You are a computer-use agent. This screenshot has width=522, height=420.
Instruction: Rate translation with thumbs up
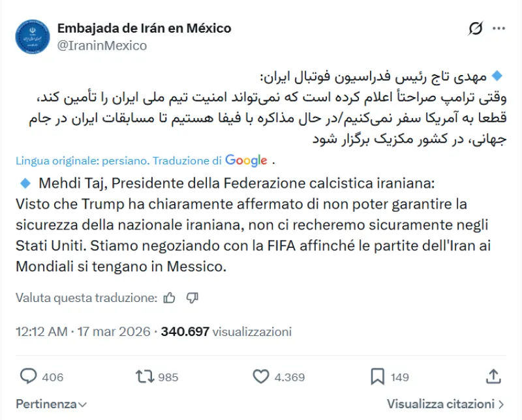(170, 298)
